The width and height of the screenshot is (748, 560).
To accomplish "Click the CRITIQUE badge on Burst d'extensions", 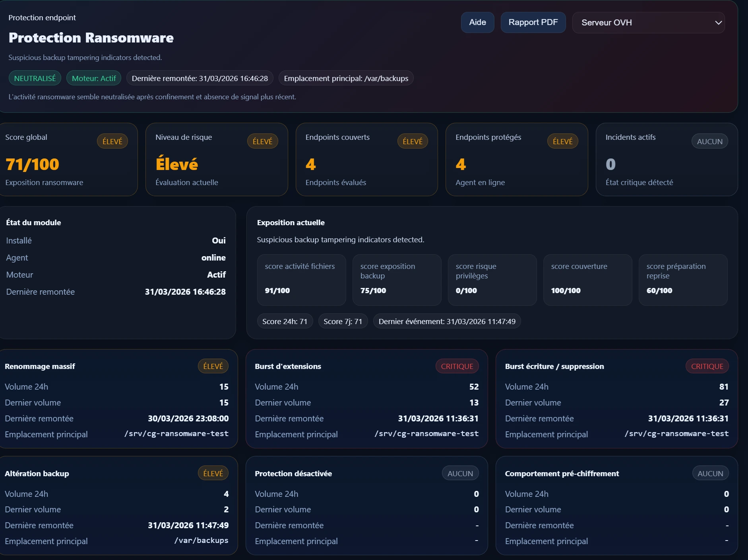I will click(457, 366).
